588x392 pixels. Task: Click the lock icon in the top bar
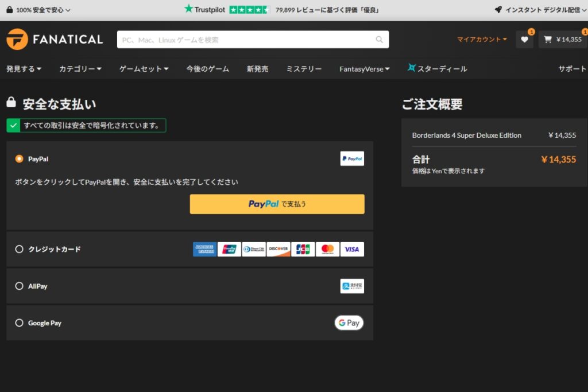[x=9, y=10]
